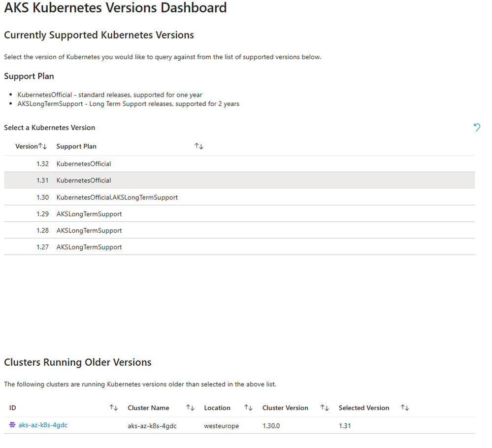The image size is (492, 448).
Task: Click the Support Plan section heading
Action: [29, 76]
